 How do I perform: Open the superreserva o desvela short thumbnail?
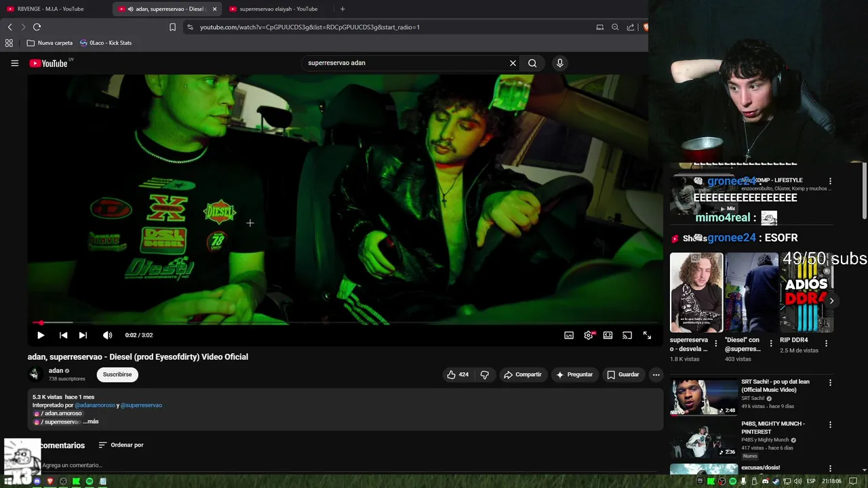[x=696, y=293]
